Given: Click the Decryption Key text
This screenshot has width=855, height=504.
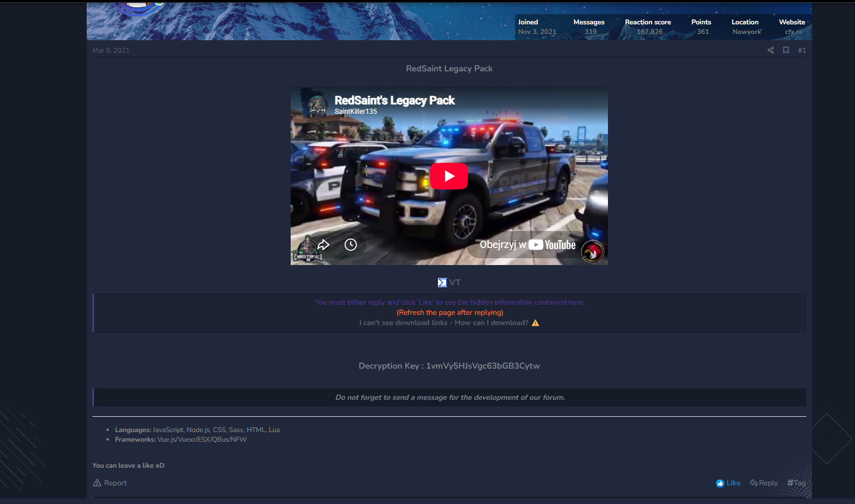Looking at the screenshot, I should [449, 366].
